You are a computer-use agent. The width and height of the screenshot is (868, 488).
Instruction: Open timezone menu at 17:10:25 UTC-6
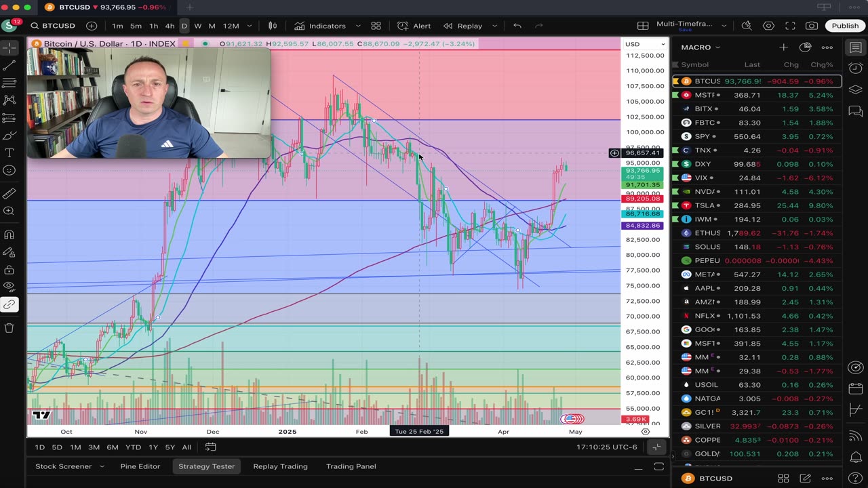coord(607,447)
